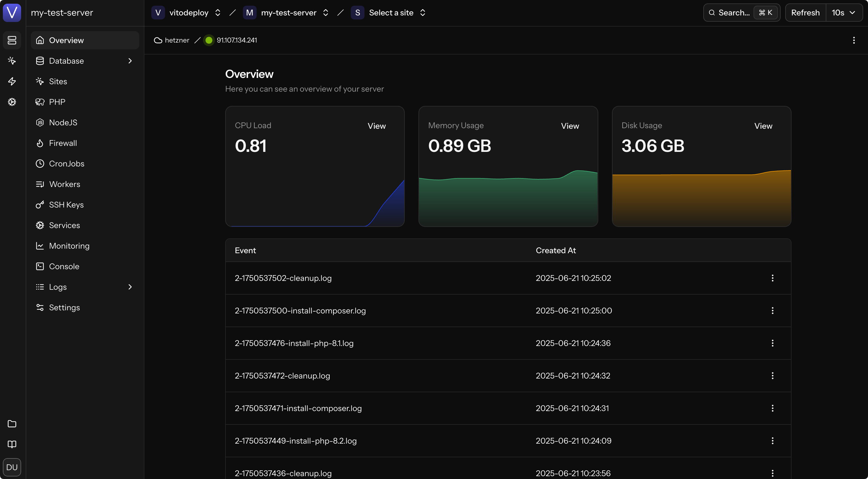
Task: Open the gear icon in the rail
Action: point(12,102)
